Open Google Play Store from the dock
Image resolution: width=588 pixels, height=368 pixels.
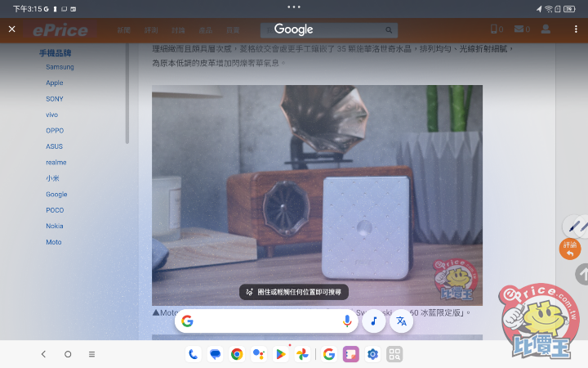280,354
